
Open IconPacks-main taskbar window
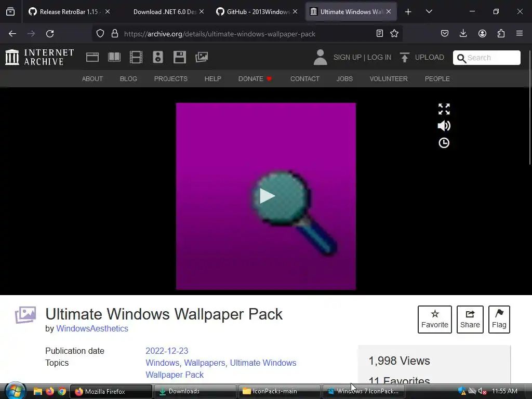coord(279,391)
